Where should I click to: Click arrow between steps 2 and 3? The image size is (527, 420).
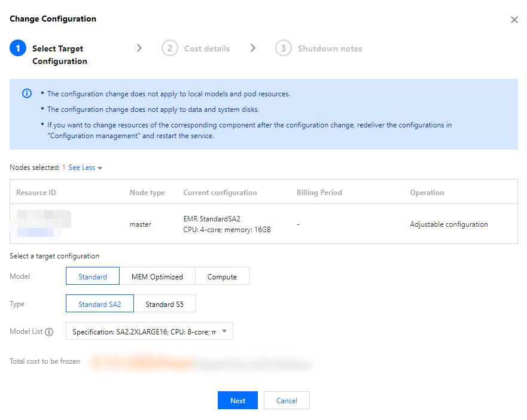pos(253,48)
